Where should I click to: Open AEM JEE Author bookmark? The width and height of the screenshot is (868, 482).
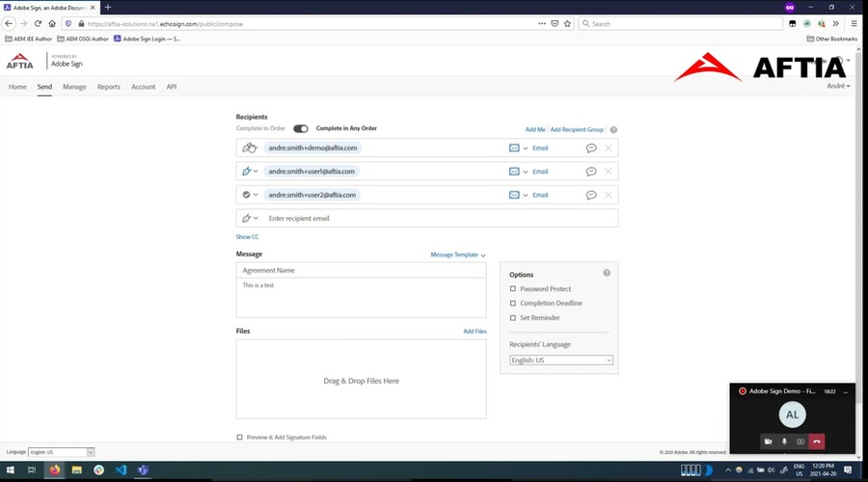pyautogui.click(x=28, y=39)
